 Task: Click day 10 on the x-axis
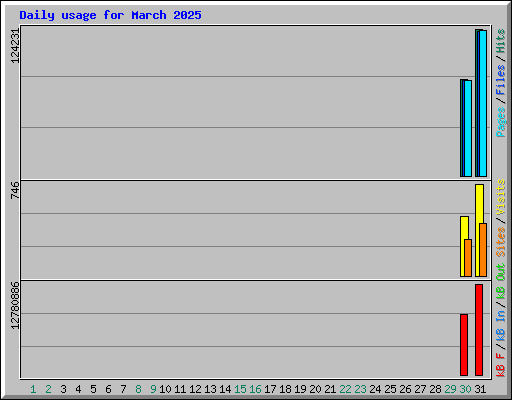point(165,389)
